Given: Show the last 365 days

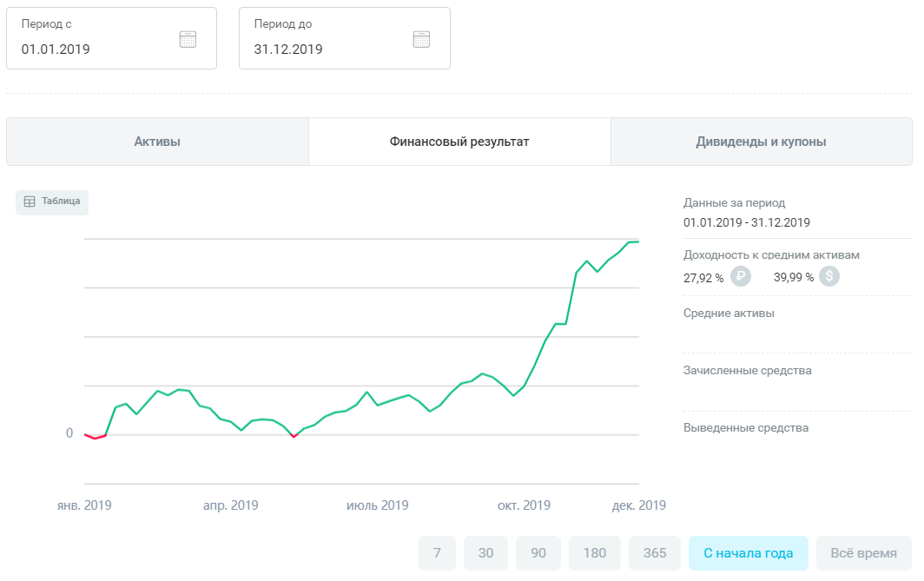Looking at the screenshot, I should click(656, 553).
